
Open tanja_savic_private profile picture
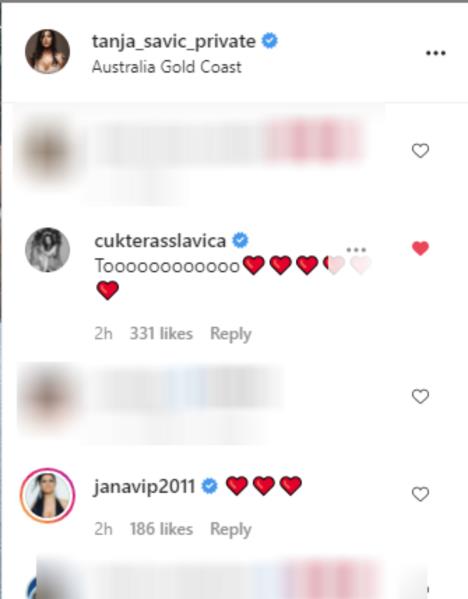47,51
